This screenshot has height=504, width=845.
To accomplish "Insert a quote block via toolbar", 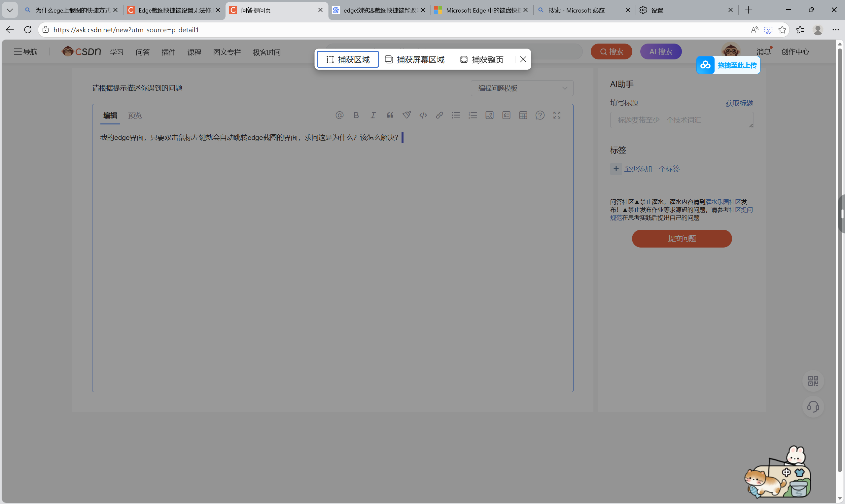I will pos(390,115).
